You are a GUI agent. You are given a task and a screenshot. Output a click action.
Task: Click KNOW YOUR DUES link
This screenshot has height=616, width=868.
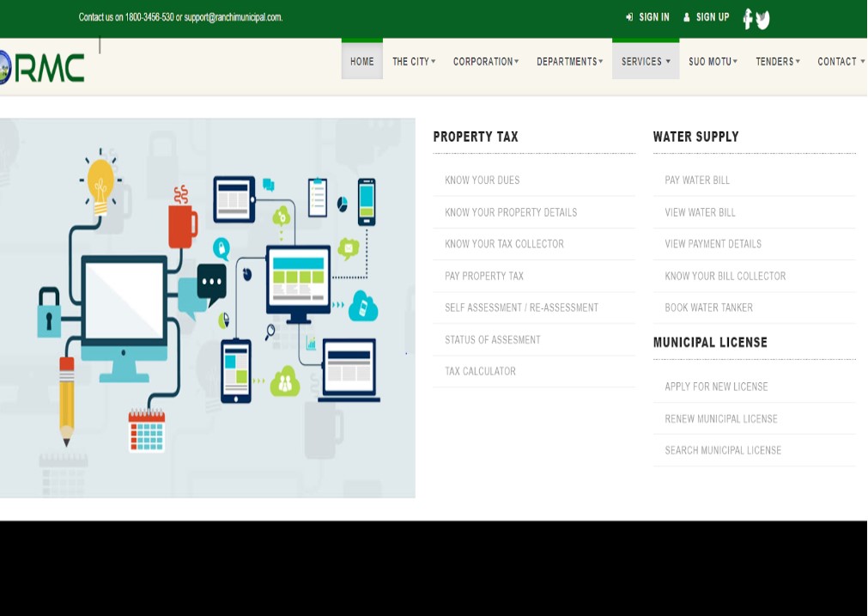[482, 180]
